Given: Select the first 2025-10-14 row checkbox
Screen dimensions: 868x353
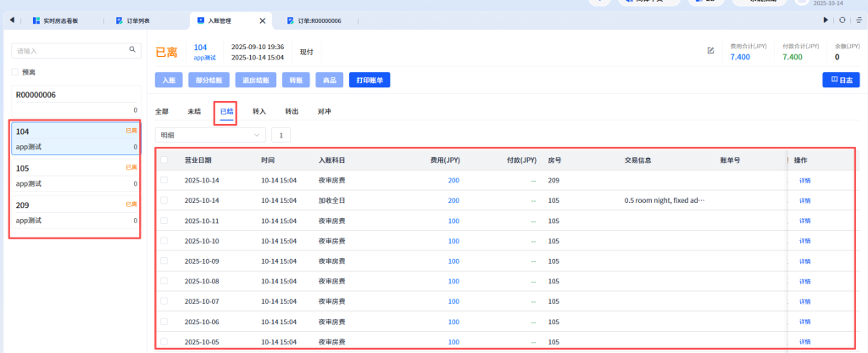Looking at the screenshot, I should tap(164, 180).
